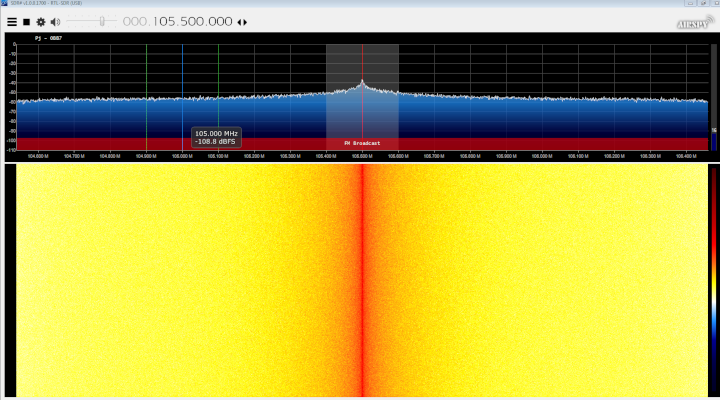The width and height of the screenshot is (720, 400).
Task: Click the 105.500 M frequency axis label
Action: coord(362,157)
